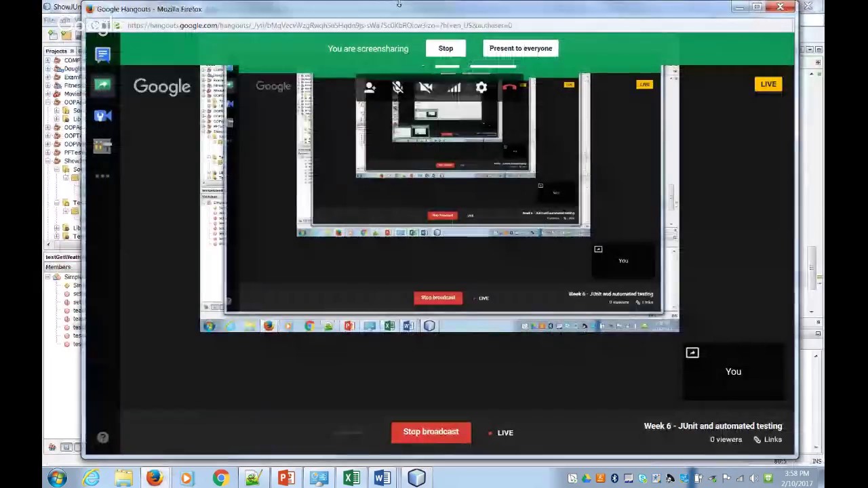Open the help question mark icon
The height and width of the screenshot is (488, 868).
(102, 438)
